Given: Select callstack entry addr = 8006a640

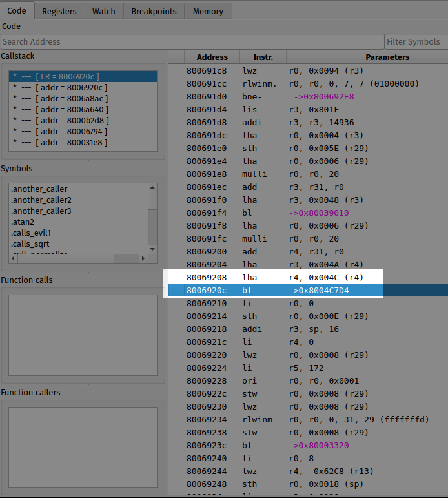Looking at the screenshot, I should point(83,109).
